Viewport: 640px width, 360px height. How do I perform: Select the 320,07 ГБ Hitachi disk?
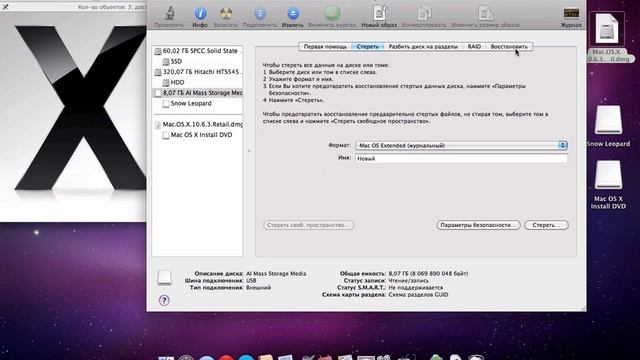(198, 72)
